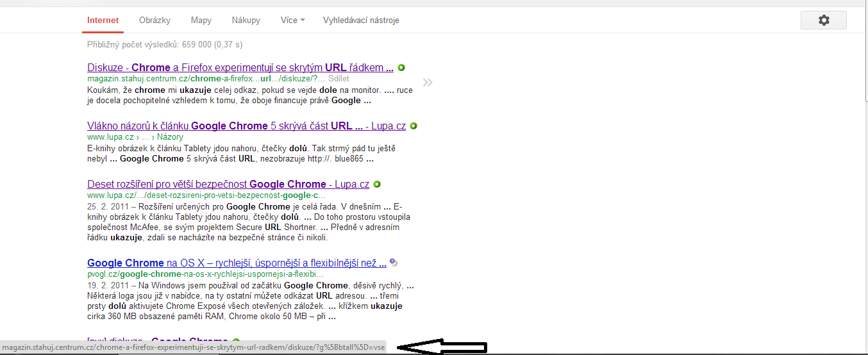868x355 pixels.
Task: Open Diskuze - Chrome a Firefox result link
Action: tap(240, 67)
